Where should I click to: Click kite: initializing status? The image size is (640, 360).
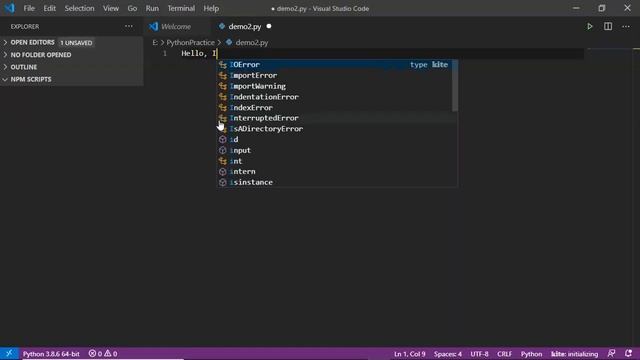[574, 354]
